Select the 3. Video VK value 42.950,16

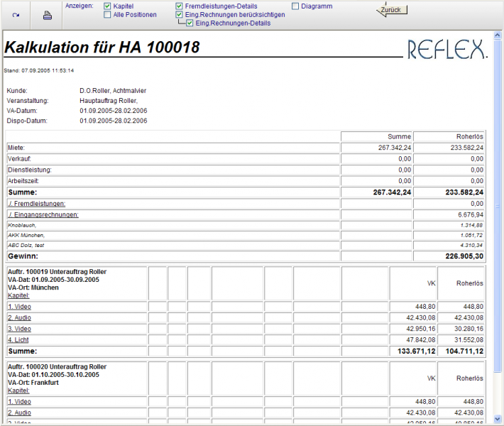[421, 329]
